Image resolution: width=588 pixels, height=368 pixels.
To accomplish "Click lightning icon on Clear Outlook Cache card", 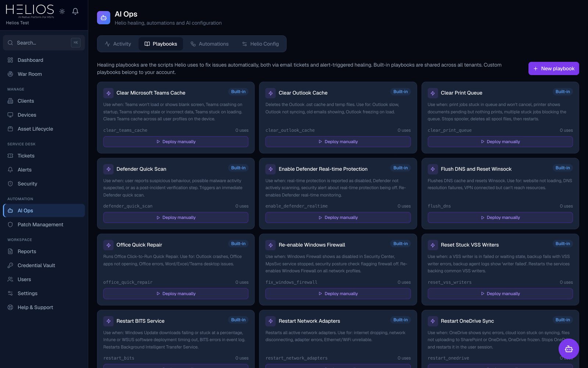I will coord(270,93).
